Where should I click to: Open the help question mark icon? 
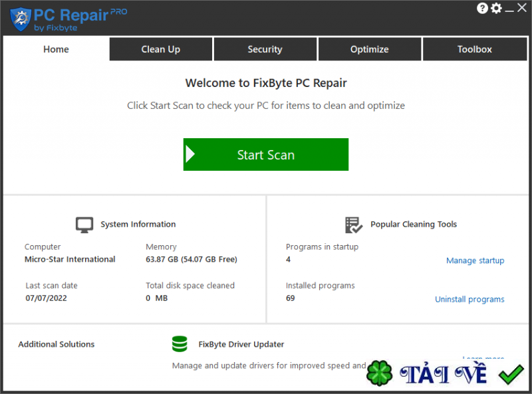[482, 8]
